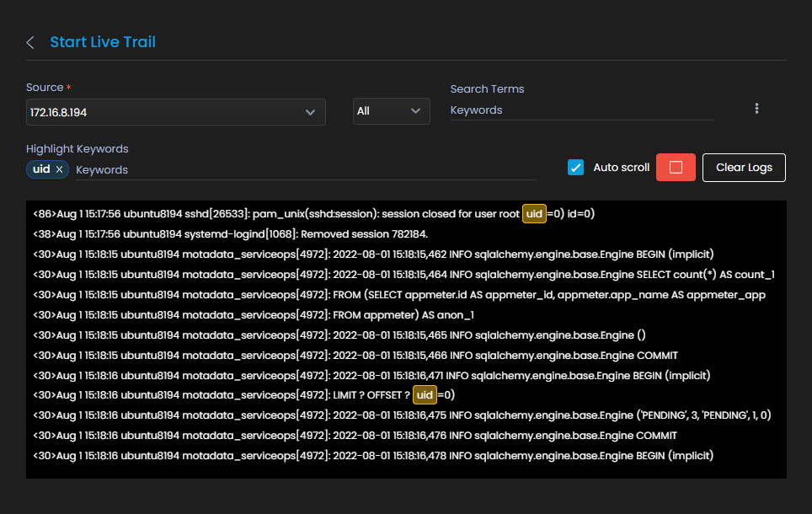Select the 15:18:15,466 COMMIT log line
812x514 pixels.
tap(355, 356)
